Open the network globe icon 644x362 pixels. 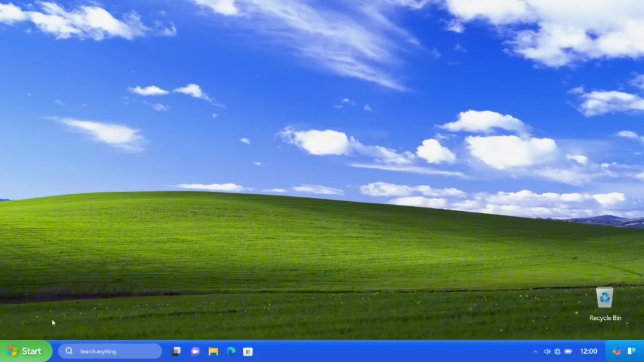557,351
